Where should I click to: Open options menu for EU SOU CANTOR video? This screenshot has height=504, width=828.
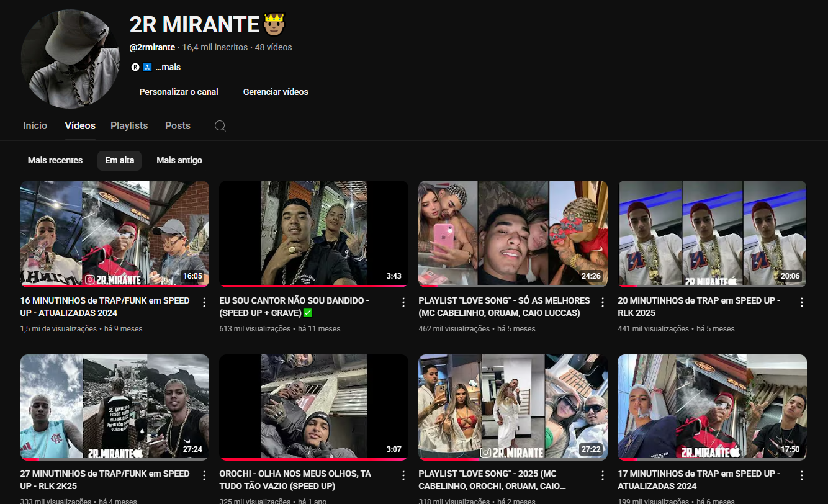point(403,302)
